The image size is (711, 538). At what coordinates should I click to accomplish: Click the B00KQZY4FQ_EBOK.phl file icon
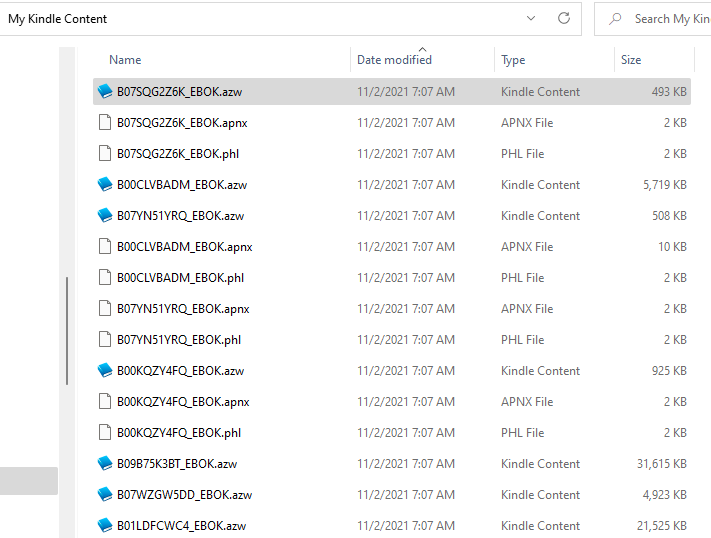pos(105,433)
